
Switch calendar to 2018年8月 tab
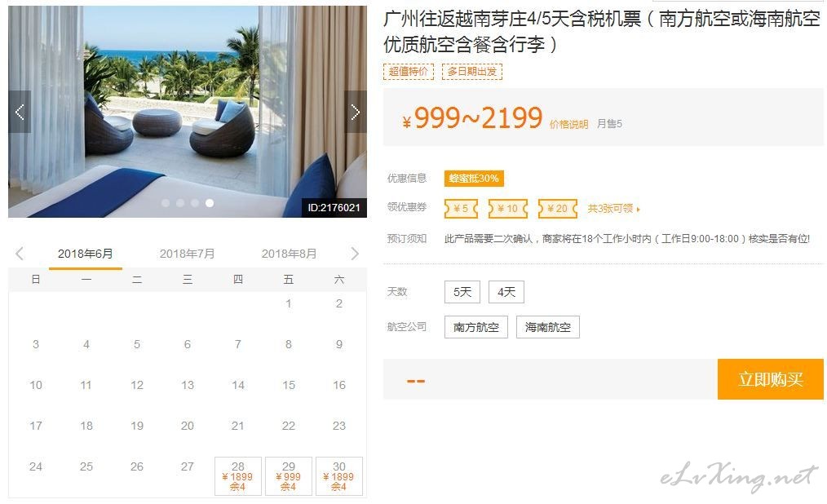(289, 254)
